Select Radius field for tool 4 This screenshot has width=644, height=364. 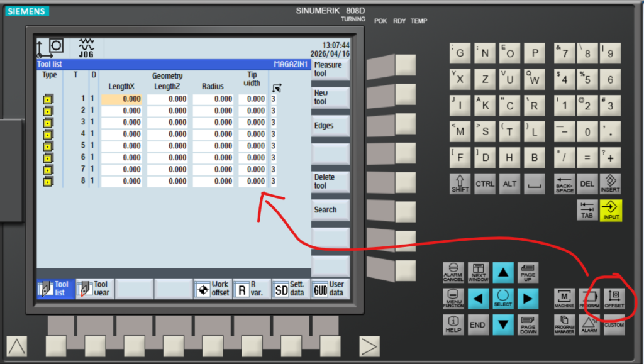(213, 134)
